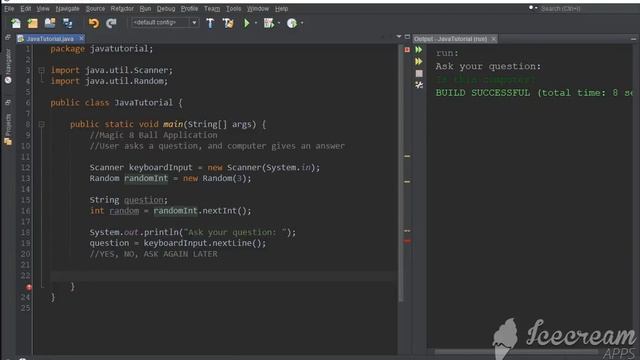Viewport: 640px width, 360px height.
Task: Click 'BUILD SUCCESSFUL' text in Output panel
Action: [x=484, y=93]
